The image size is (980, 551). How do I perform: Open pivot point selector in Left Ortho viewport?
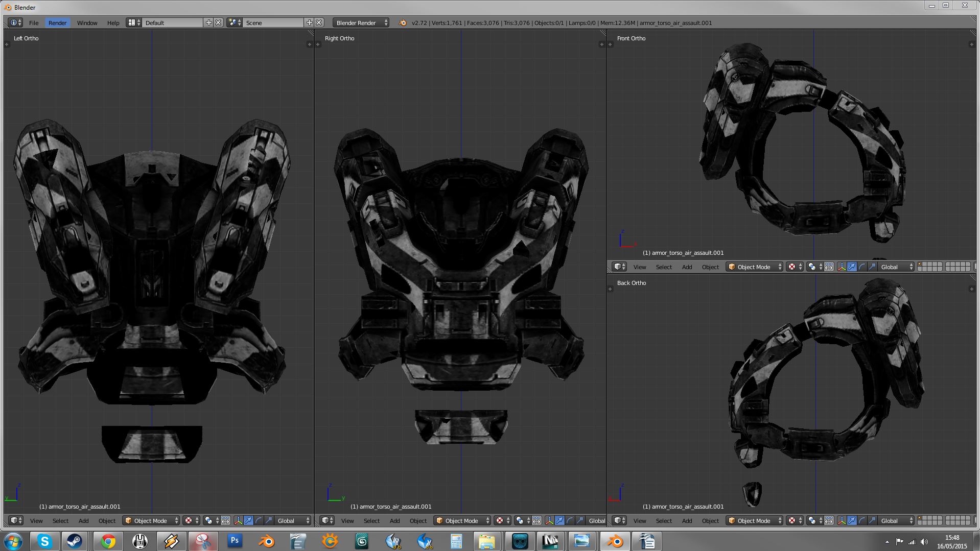tap(211, 520)
